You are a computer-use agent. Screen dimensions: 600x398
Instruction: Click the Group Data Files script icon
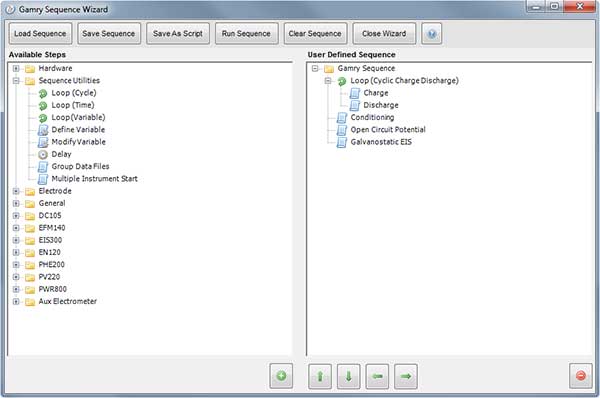pyautogui.click(x=43, y=167)
